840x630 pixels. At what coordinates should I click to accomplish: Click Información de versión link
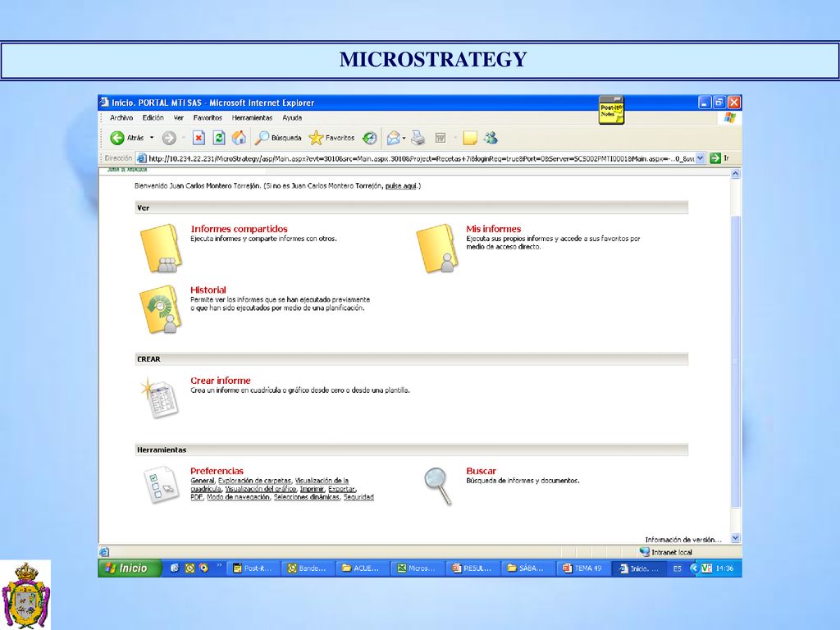pos(683,540)
